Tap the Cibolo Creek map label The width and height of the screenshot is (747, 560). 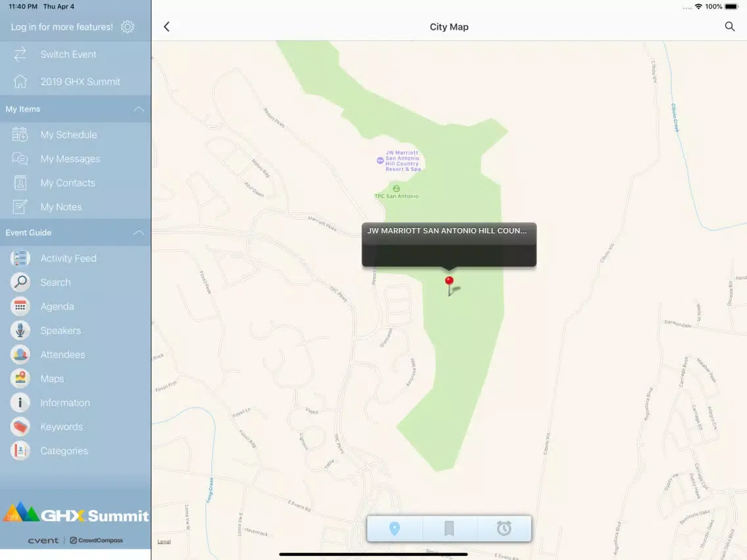point(675,117)
